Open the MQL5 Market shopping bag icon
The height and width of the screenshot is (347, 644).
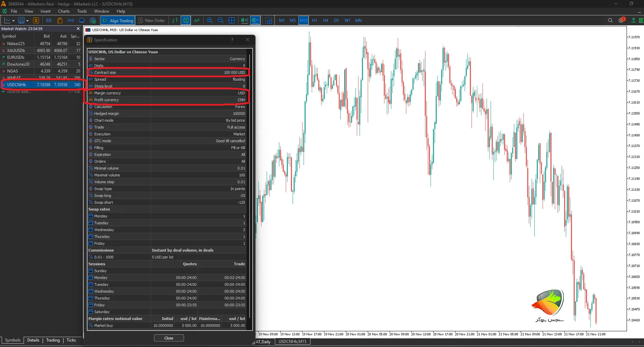(x=60, y=21)
